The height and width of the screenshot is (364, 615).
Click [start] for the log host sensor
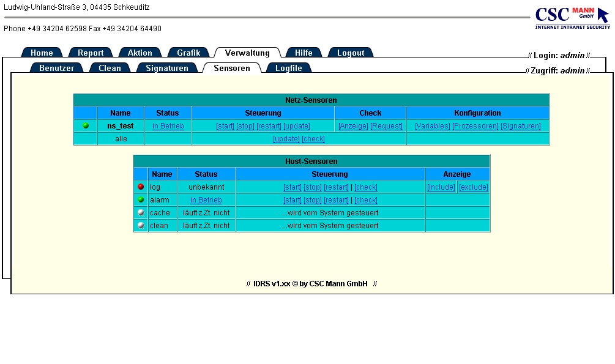pos(293,187)
